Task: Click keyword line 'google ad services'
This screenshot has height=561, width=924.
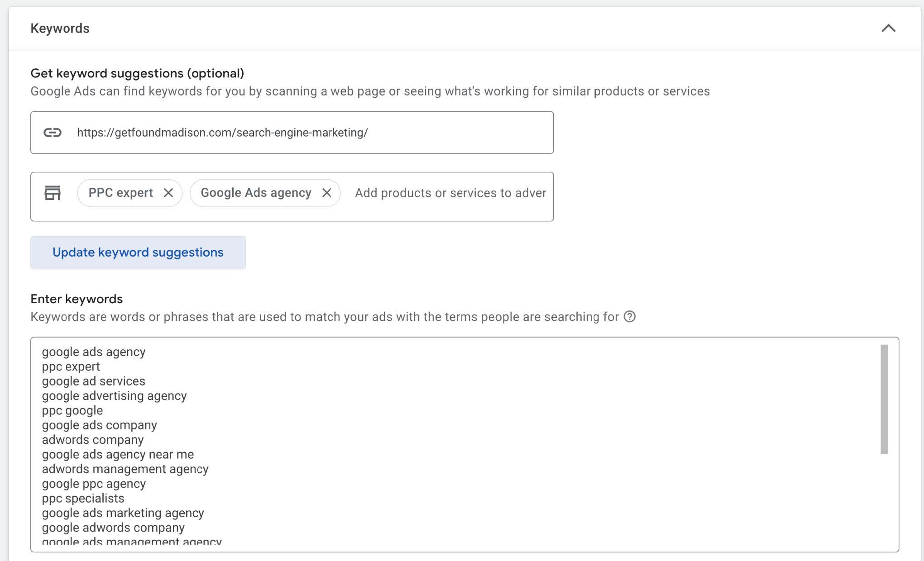Action: click(x=94, y=381)
